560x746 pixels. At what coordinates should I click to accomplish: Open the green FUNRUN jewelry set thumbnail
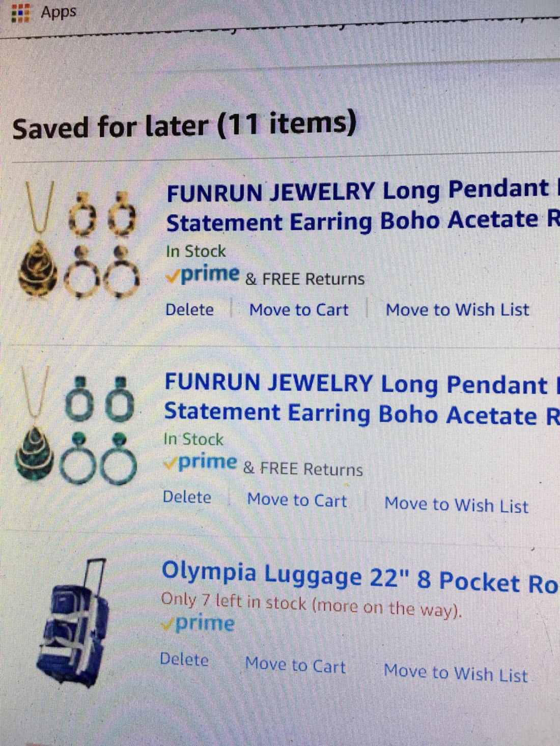click(x=76, y=426)
